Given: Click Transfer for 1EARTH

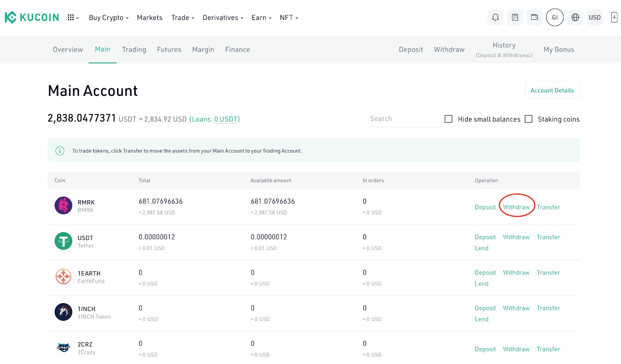Looking at the screenshot, I should pos(548,272).
